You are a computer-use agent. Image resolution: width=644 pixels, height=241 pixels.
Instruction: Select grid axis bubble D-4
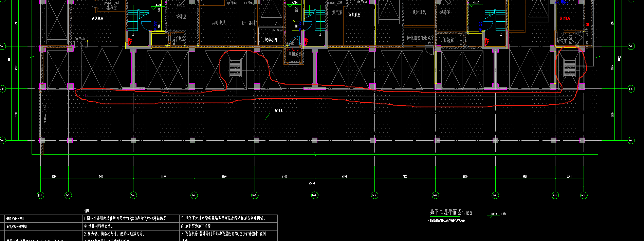pos(133,195)
